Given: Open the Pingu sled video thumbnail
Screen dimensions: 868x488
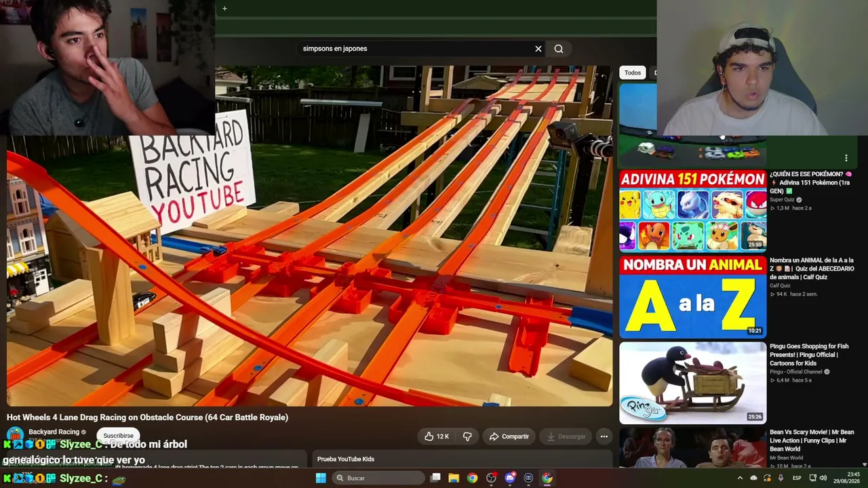Looking at the screenshot, I should pyautogui.click(x=692, y=383).
